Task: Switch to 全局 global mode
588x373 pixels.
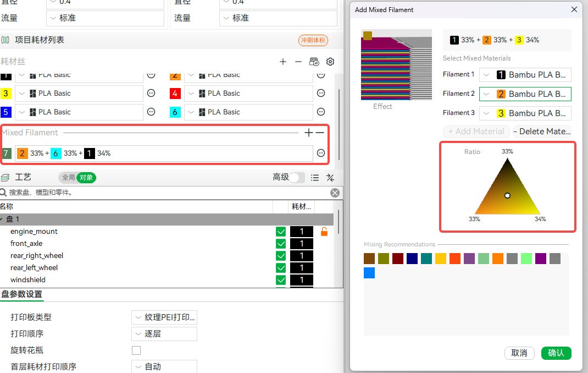Action: (x=68, y=178)
